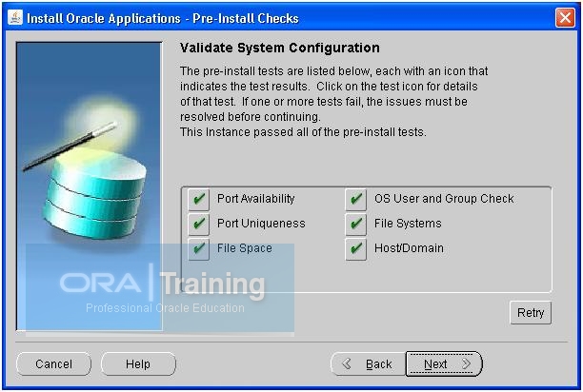This screenshot has width=583, height=392.
Task: Click the Port Availability test result icon
Action: pos(198,200)
